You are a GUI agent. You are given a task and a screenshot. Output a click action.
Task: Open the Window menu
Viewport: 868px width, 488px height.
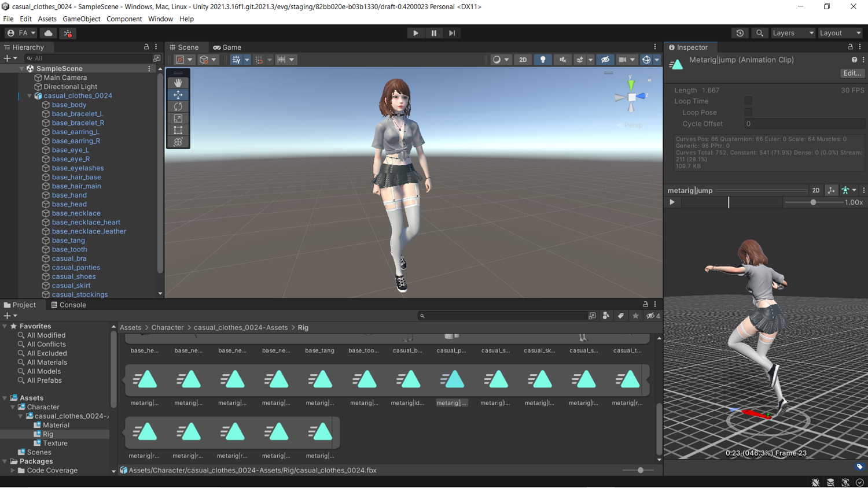160,19
